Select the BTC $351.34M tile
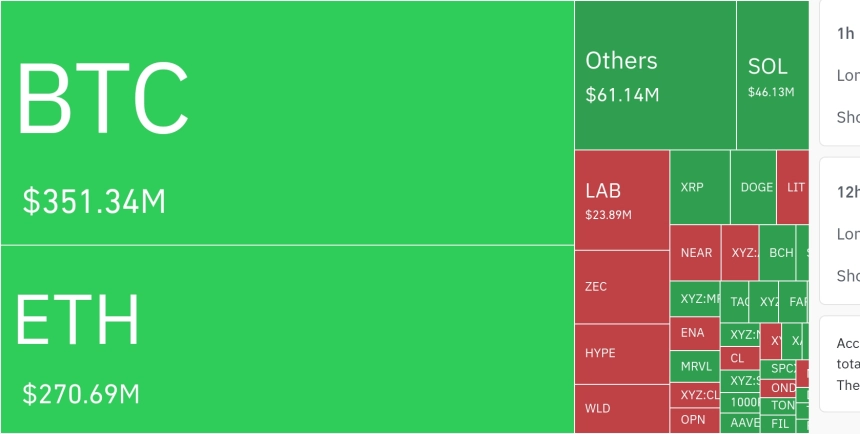The height and width of the screenshot is (434, 860). 287,122
